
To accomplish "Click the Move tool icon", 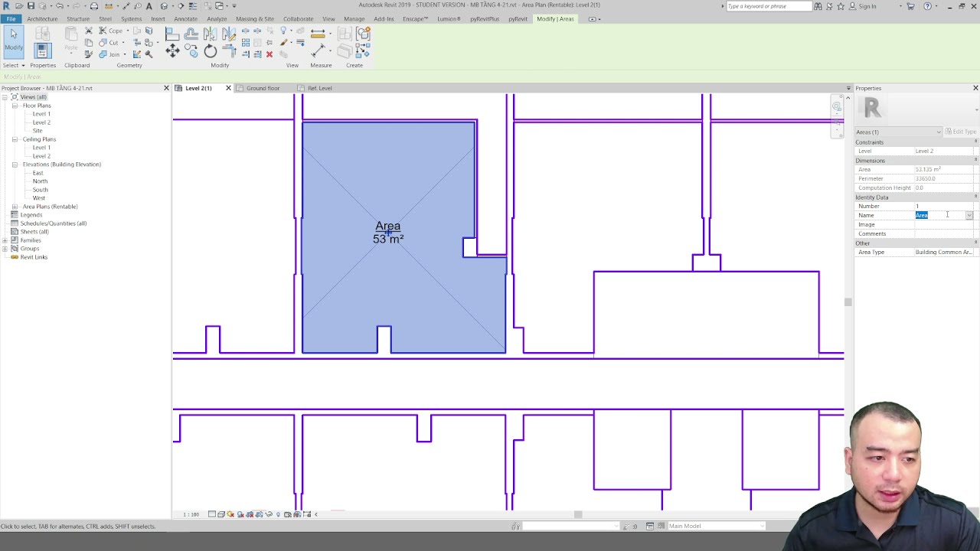I will coord(172,51).
